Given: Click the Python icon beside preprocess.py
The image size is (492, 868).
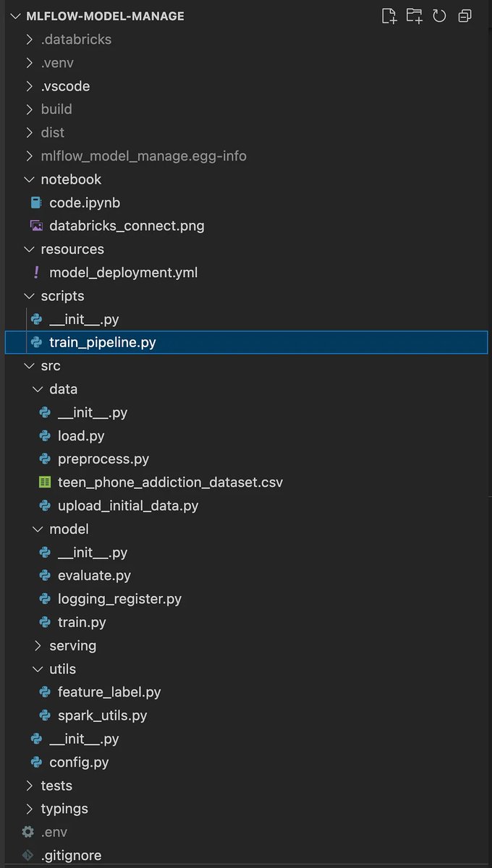Looking at the screenshot, I should pos(45,459).
